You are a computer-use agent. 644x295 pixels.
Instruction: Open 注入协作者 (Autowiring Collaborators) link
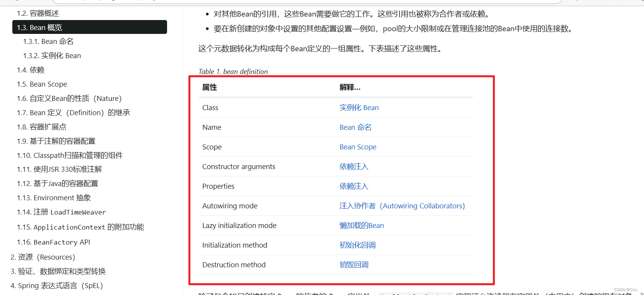(402, 206)
